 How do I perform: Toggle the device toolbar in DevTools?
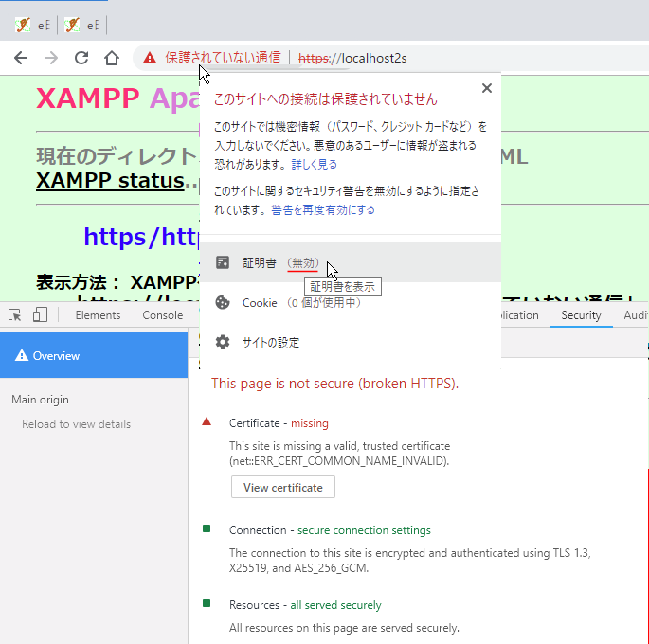40,315
